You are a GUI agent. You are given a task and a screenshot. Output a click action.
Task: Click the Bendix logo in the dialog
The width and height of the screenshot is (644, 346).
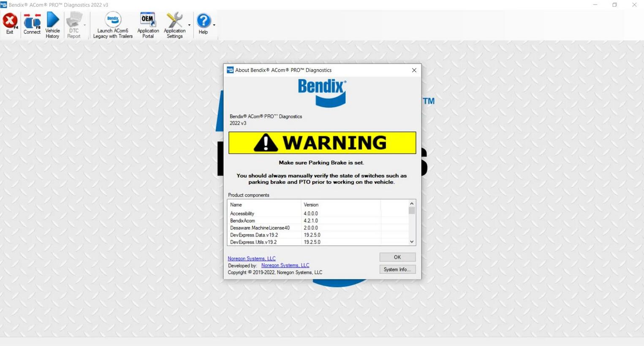[x=322, y=93]
